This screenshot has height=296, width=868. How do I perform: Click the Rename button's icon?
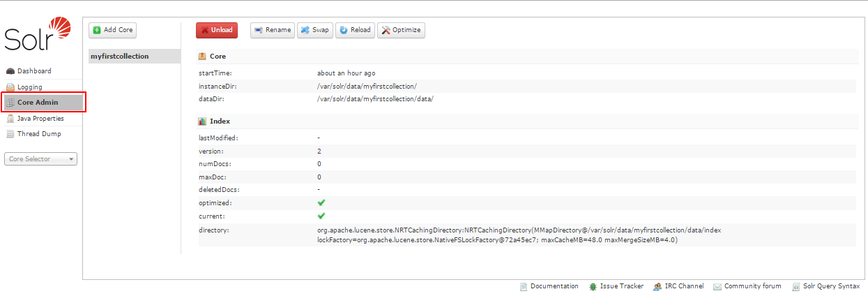(x=259, y=30)
